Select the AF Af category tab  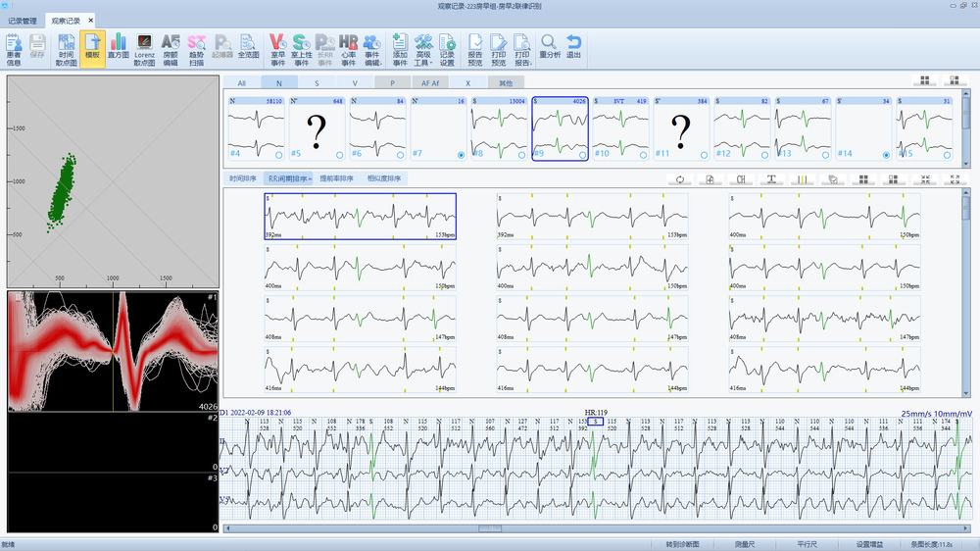coord(430,83)
